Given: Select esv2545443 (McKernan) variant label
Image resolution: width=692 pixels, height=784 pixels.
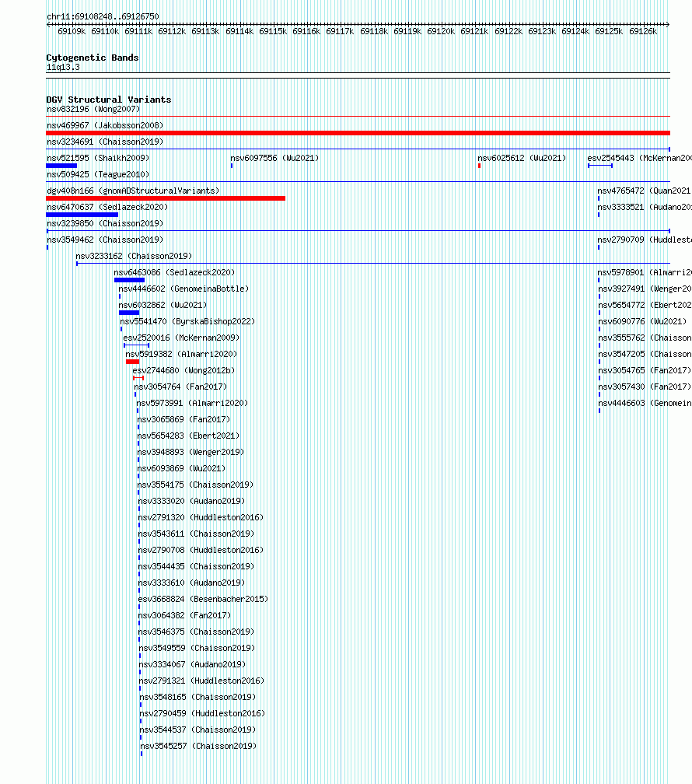Looking at the screenshot, I should pos(639,158).
